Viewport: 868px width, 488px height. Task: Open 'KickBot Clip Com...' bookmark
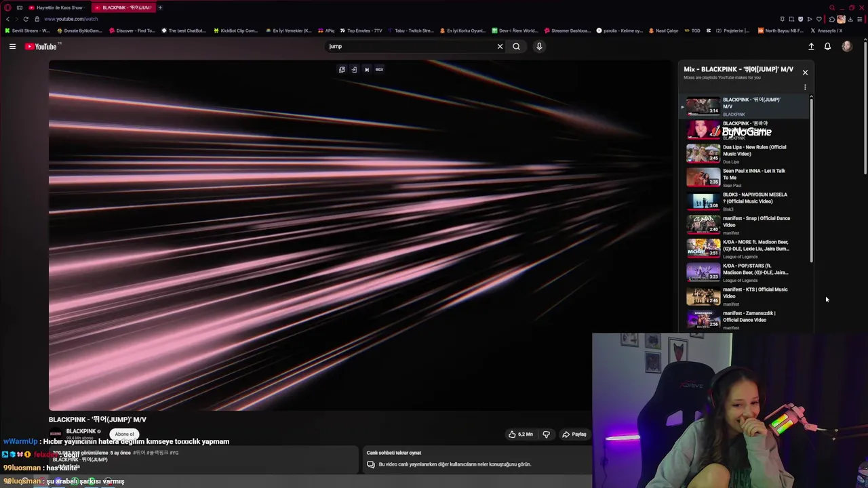tap(236, 30)
